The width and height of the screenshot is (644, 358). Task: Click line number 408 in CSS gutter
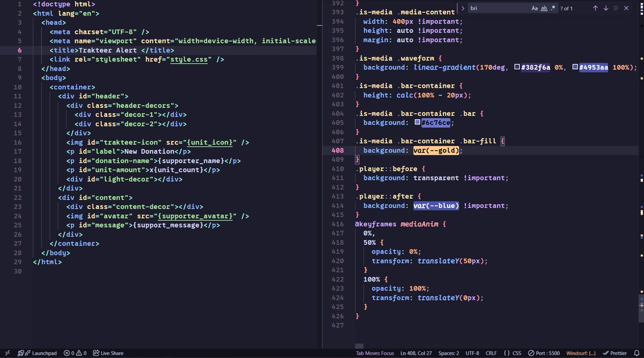click(x=338, y=151)
